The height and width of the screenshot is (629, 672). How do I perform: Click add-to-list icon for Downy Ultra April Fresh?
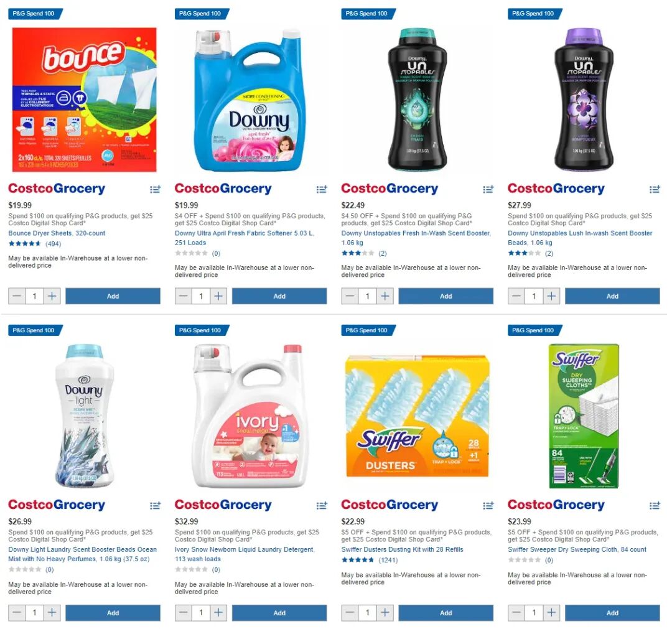pos(322,189)
